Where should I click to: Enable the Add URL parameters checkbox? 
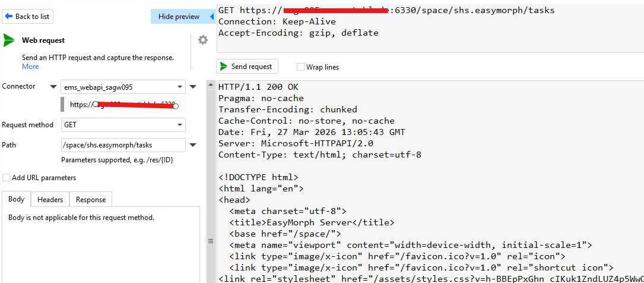point(6,177)
